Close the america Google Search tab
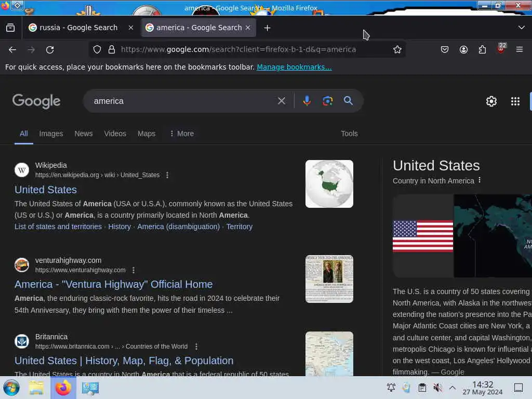532x399 pixels. pyautogui.click(x=248, y=28)
